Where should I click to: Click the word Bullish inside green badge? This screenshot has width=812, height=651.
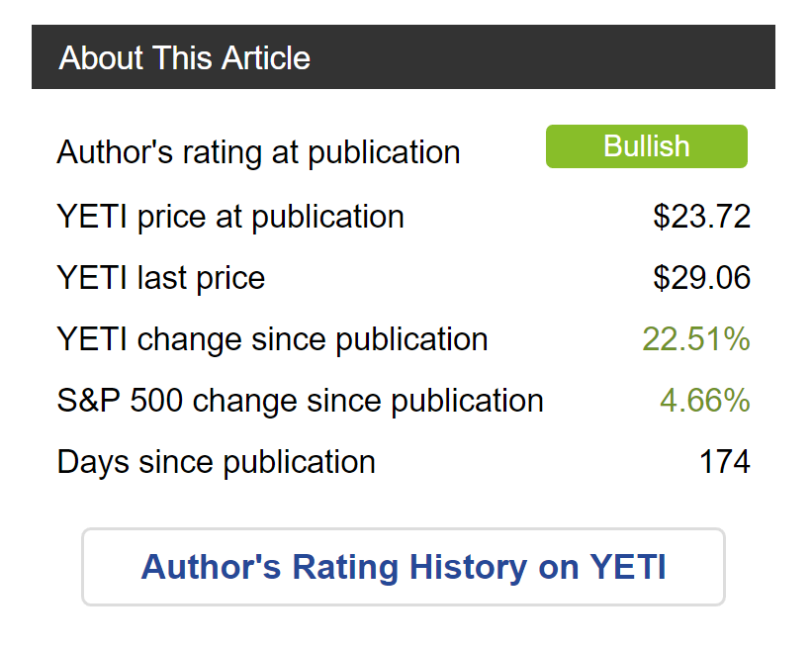pos(646,146)
